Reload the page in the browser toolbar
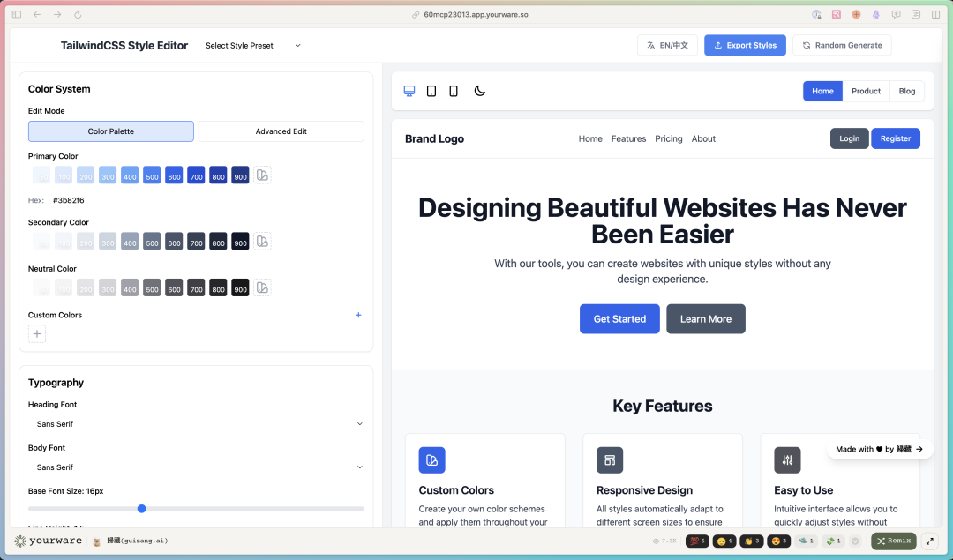Screen dimensions: 953x560 [78, 15]
